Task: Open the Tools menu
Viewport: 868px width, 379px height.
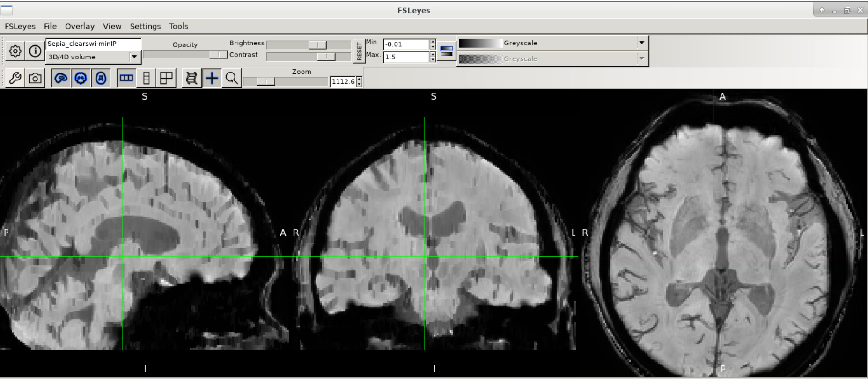Action: 178,26
